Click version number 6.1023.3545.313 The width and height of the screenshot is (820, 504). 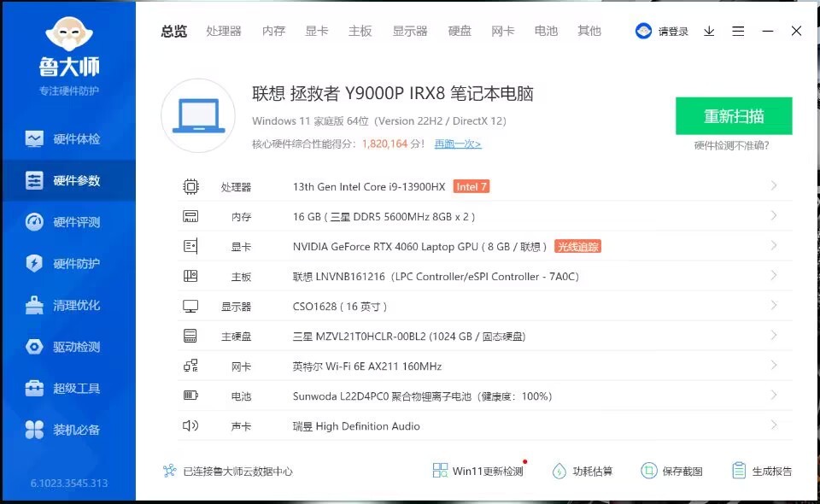69,483
